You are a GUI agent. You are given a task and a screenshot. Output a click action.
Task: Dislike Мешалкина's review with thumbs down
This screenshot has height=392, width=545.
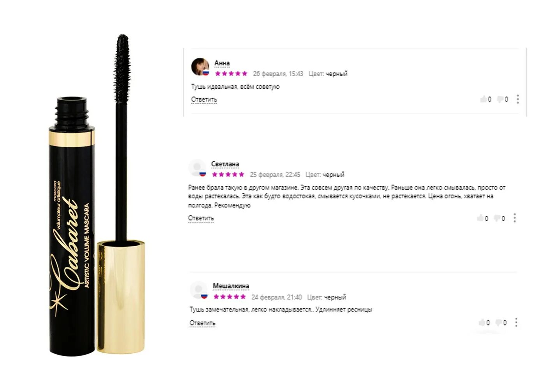pyautogui.click(x=499, y=323)
